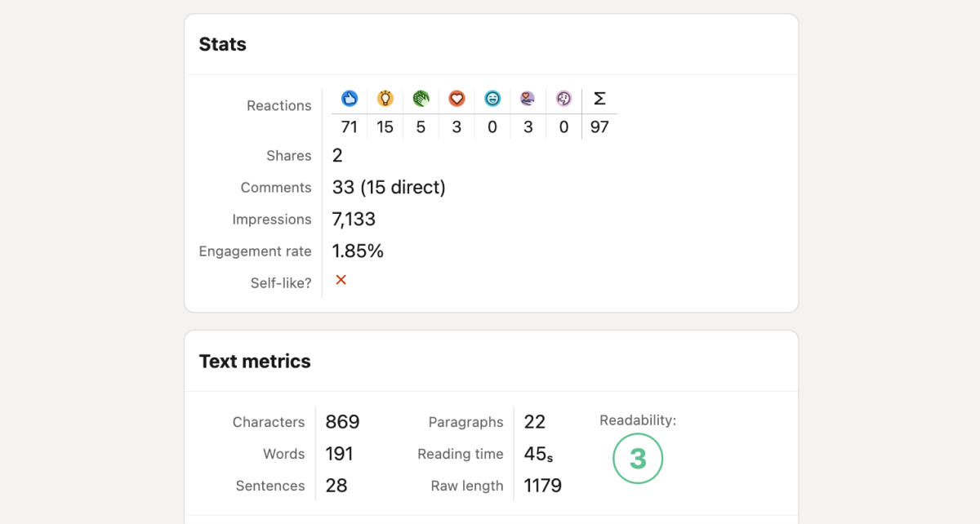Click the Shares value of 2
980x524 pixels.
338,156
